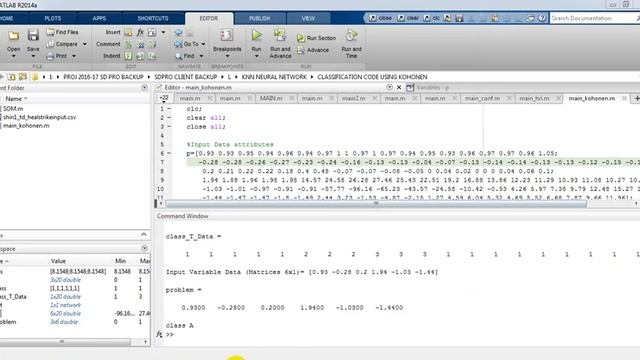Expand the Find dropdown arrow

[x=201, y=56]
